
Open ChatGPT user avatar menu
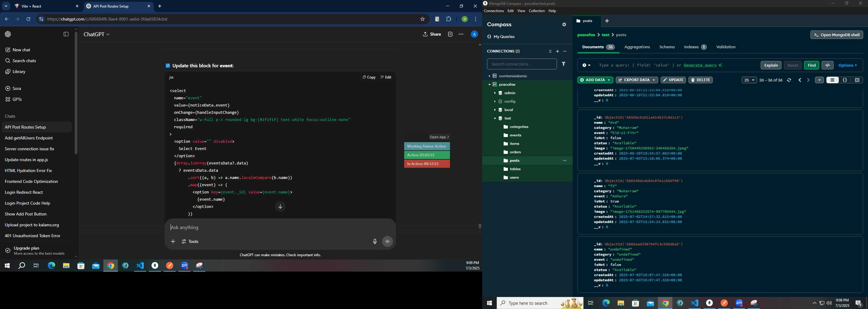474,34
